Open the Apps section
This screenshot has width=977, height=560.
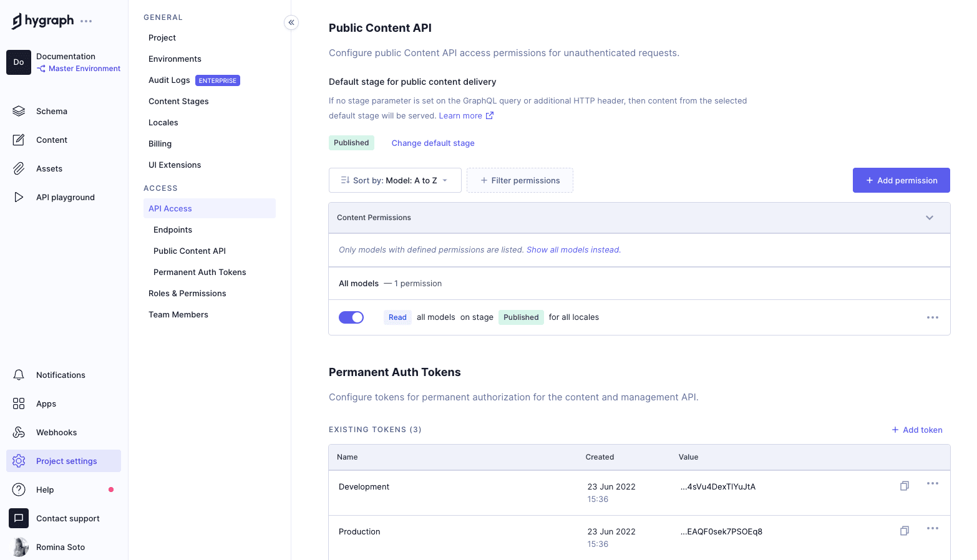point(46,403)
